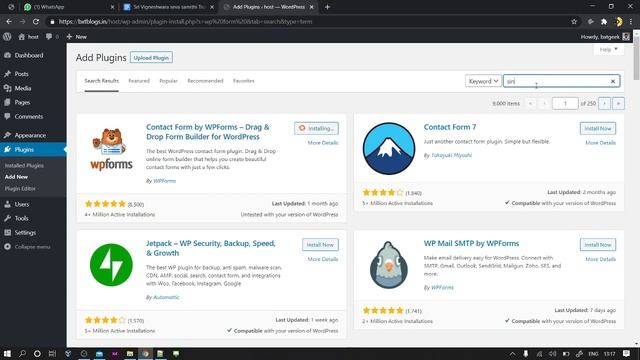The image size is (640, 360).
Task: Open Contact Form by WPForms title link
Action: tap(208, 132)
